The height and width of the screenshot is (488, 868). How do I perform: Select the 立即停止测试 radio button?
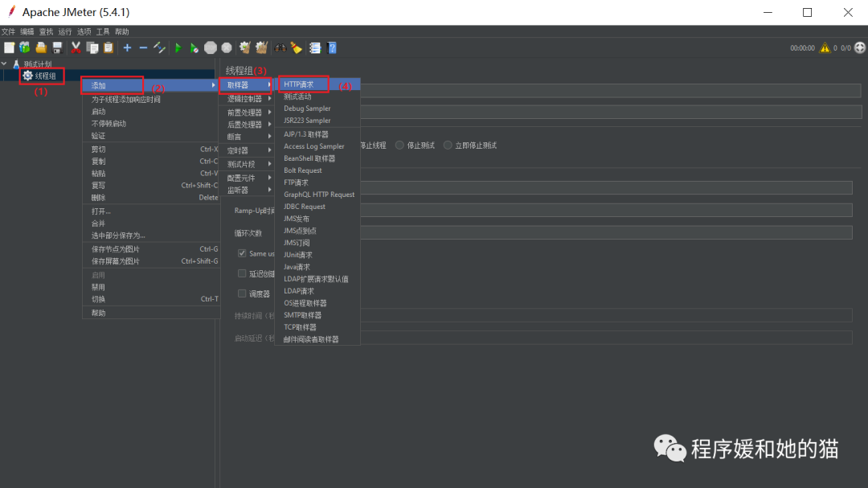coord(448,146)
